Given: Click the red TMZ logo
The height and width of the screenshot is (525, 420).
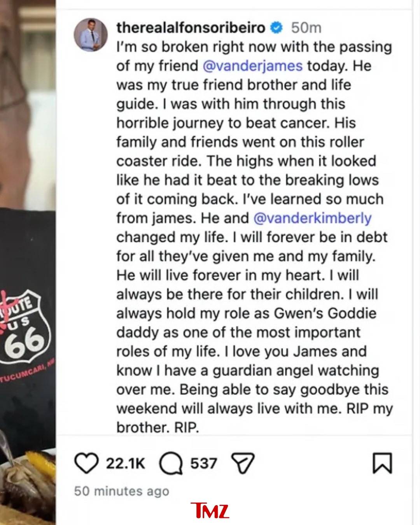Looking at the screenshot, I should point(210,511).
